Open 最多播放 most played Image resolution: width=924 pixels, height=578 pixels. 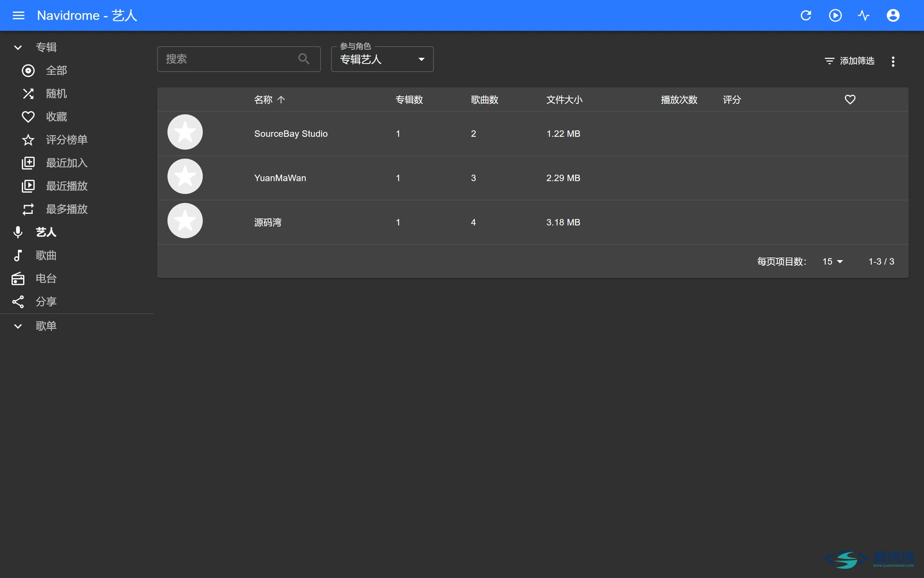pyautogui.click(x=66, y=209)
